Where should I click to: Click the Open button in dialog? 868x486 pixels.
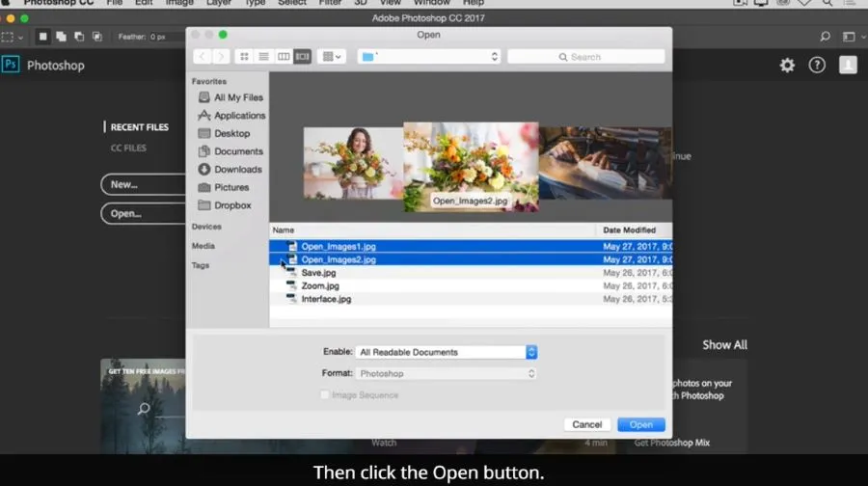(x=640, y=424)
